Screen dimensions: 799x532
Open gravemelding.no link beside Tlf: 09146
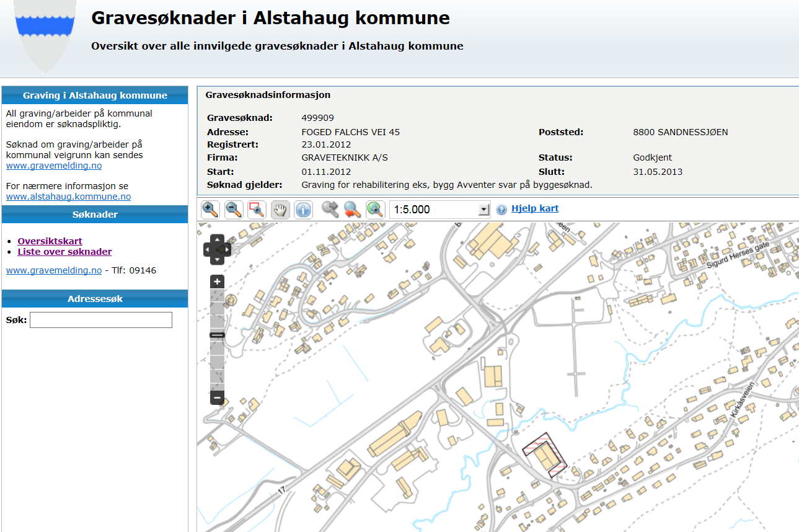click(x=54, y=270)
